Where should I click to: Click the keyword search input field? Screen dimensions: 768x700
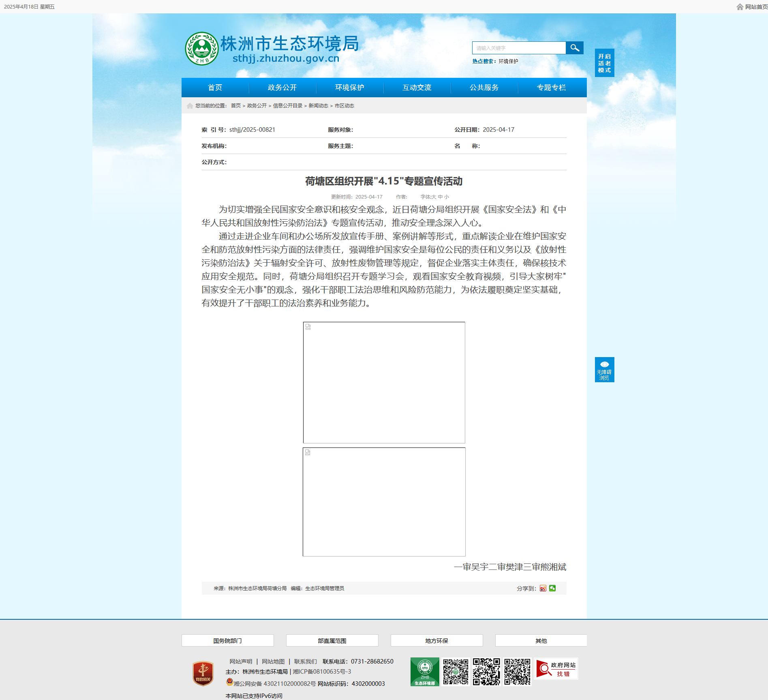pyautogui.click(x=519, y=48)
